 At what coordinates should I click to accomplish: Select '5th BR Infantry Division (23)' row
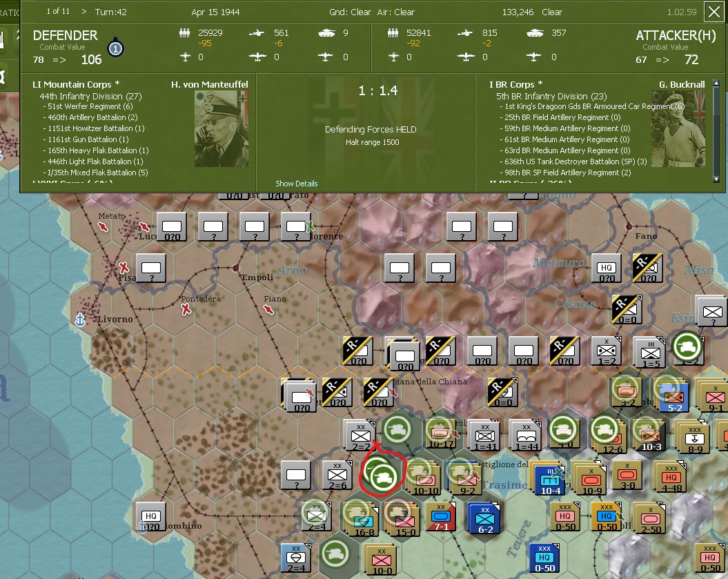[551, 96]
